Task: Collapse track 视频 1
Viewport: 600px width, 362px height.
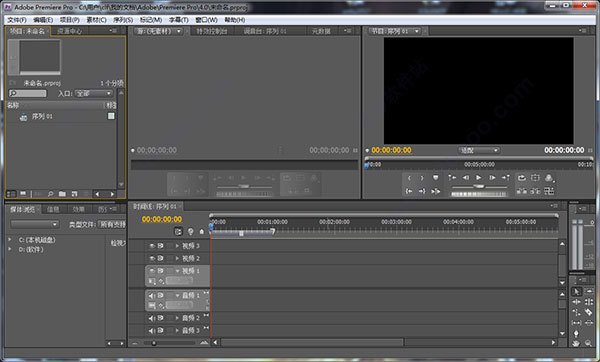Action: click(x=177, y=271)
